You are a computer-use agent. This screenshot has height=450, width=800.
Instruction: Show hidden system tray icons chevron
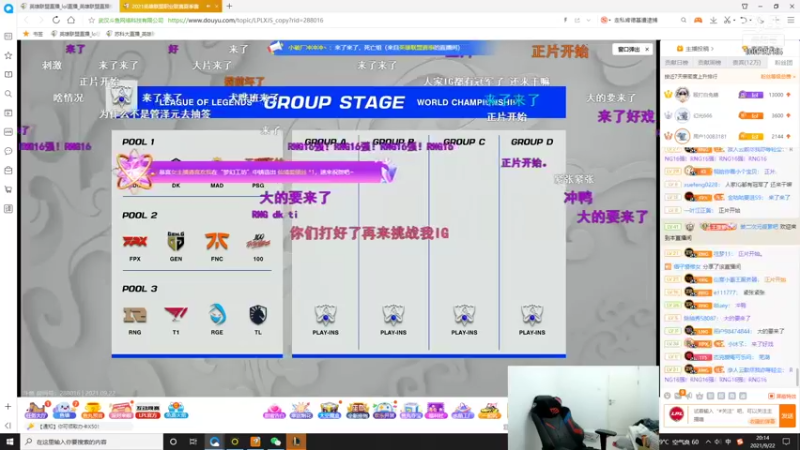point(708,442)
